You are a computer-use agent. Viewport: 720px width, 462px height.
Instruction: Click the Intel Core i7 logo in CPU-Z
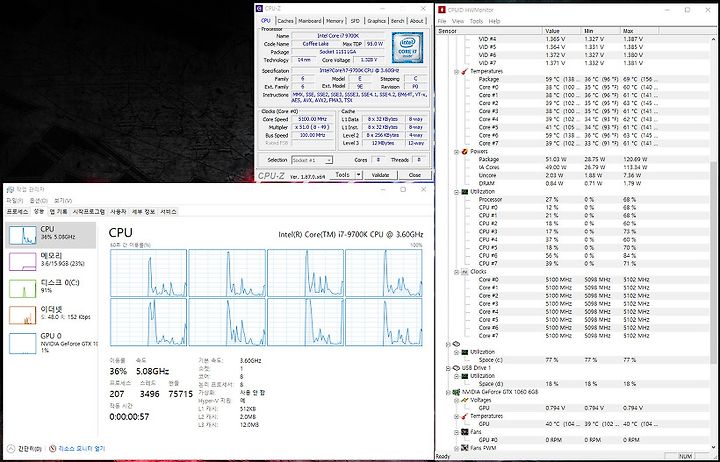tap(407, 47)
